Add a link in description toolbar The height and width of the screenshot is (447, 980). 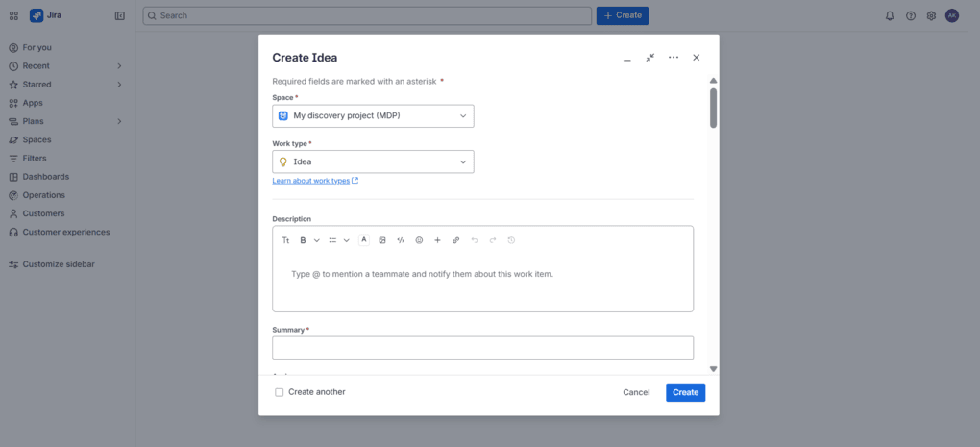coord(455,240)
